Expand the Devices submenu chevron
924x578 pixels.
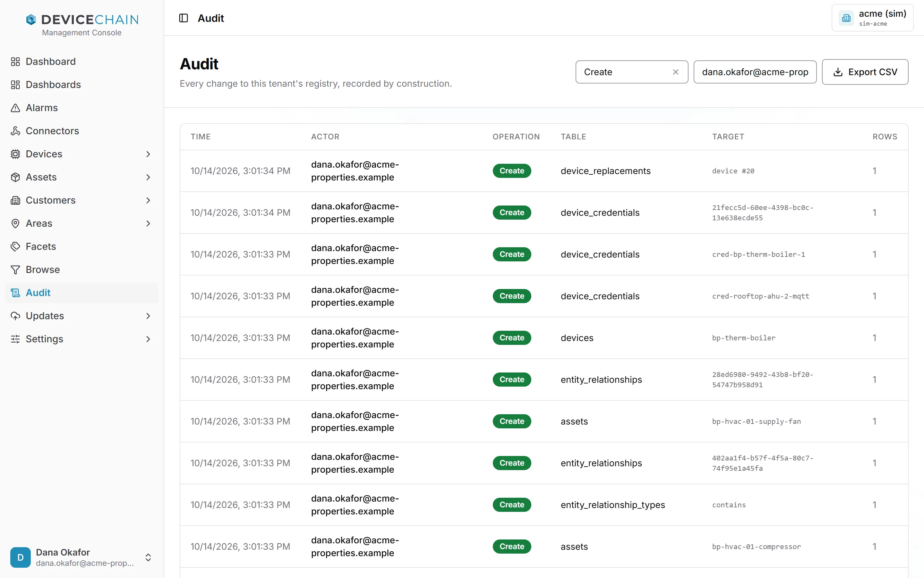tap(148, 154)
